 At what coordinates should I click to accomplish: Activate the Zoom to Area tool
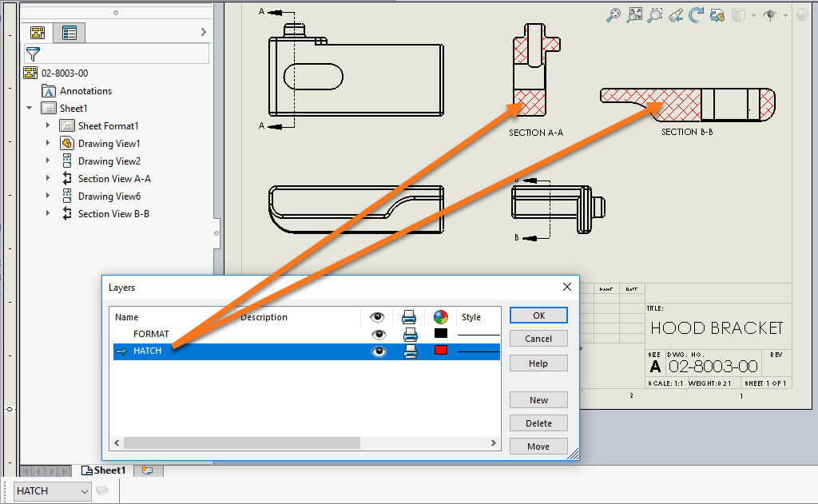[x=655, y=14]
